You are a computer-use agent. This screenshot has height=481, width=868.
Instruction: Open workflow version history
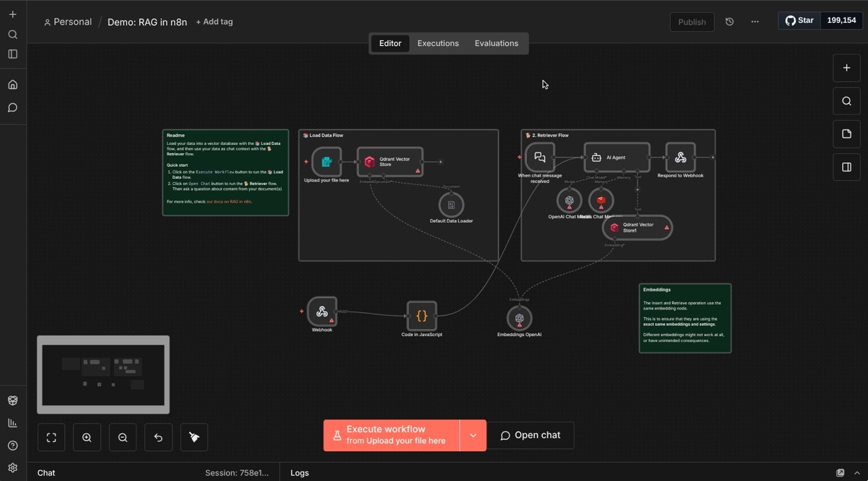click(x=730, y=22)
